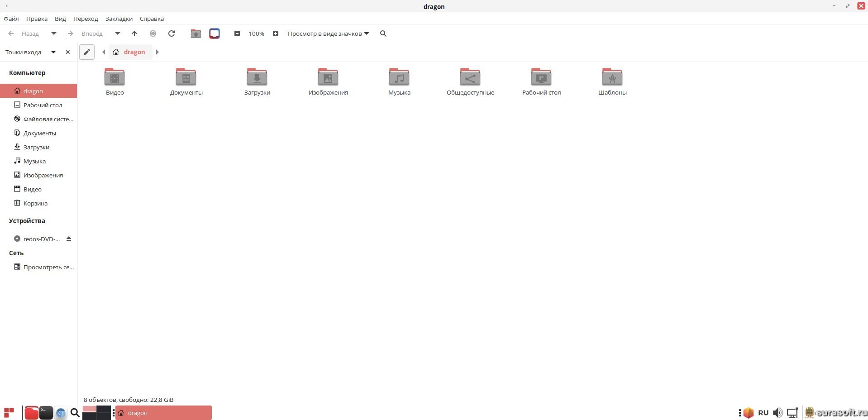The width and height of the screenshot is (868, 420).
Task: Open Изображения in the sidebar
Action: [38, 175]
